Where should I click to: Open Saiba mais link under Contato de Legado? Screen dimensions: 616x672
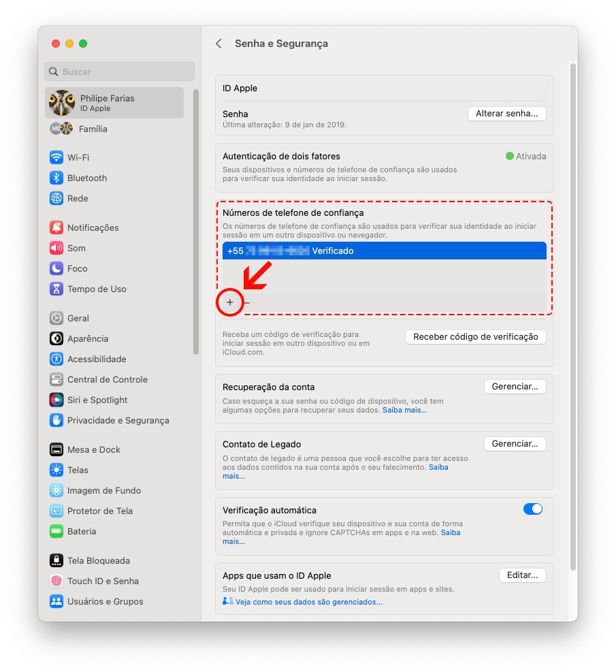438,467
